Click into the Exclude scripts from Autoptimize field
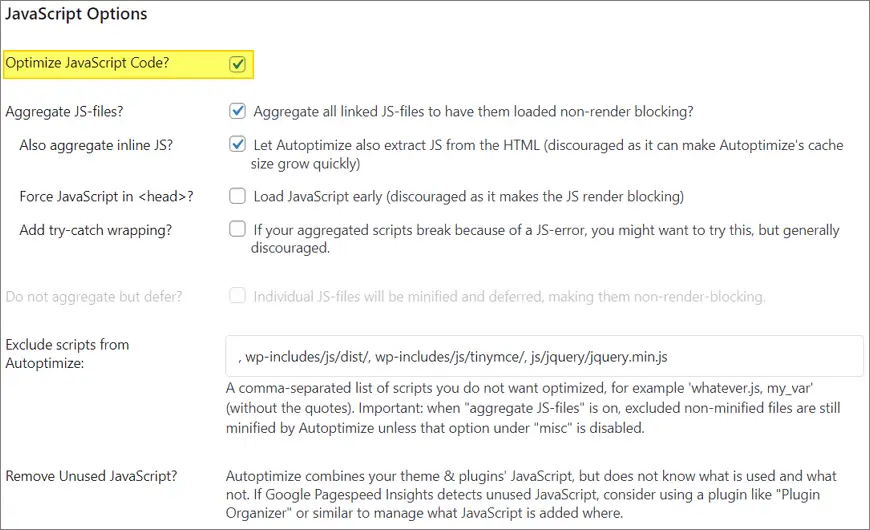Screen dimensions: 870x530 click(544, 356)
